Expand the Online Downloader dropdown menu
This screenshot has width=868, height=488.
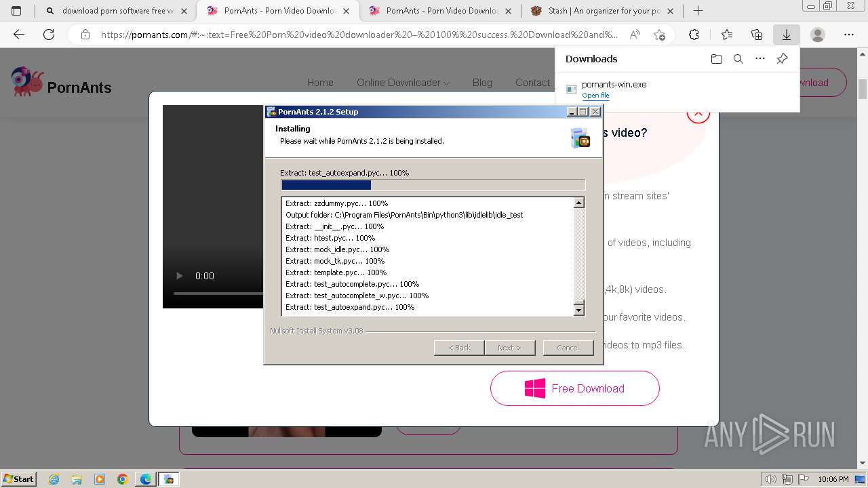[x=403, y=83]
